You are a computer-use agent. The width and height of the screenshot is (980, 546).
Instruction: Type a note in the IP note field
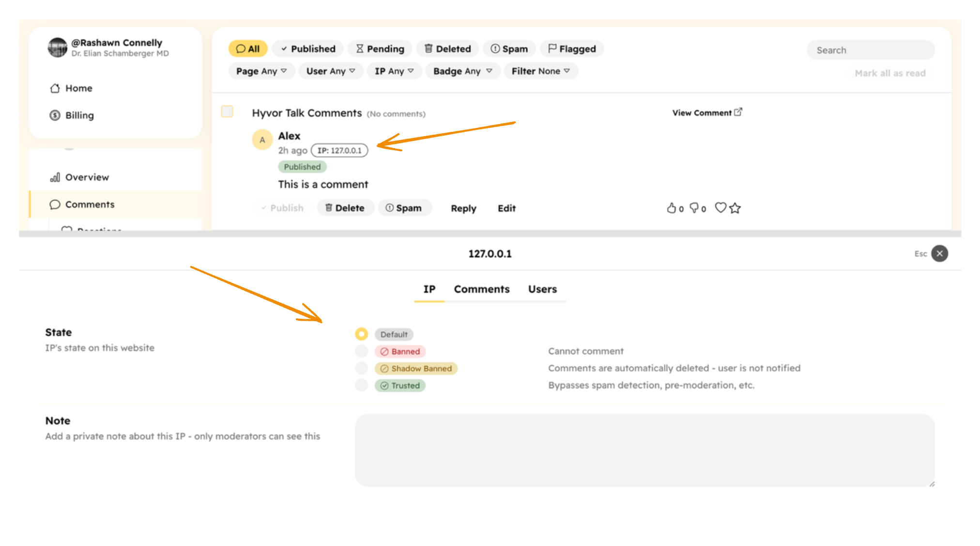pyautogui.click(x=644, y=450)
